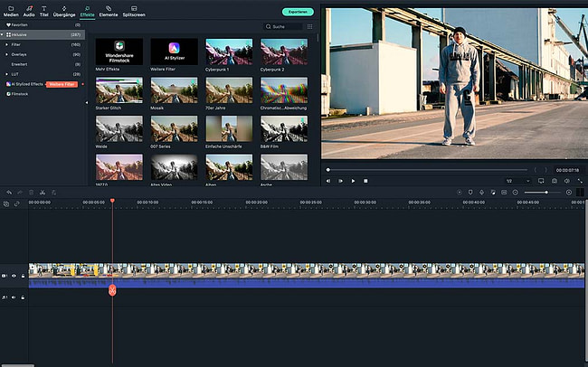Toggle the auto ripple link icon
This screenshot has width=588, height=367.
17,204
